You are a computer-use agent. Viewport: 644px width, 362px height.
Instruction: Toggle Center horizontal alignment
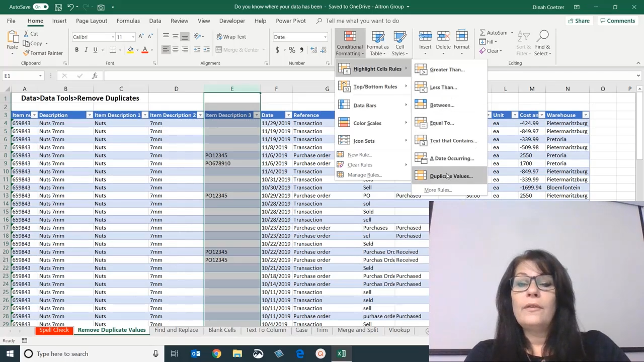175,50
